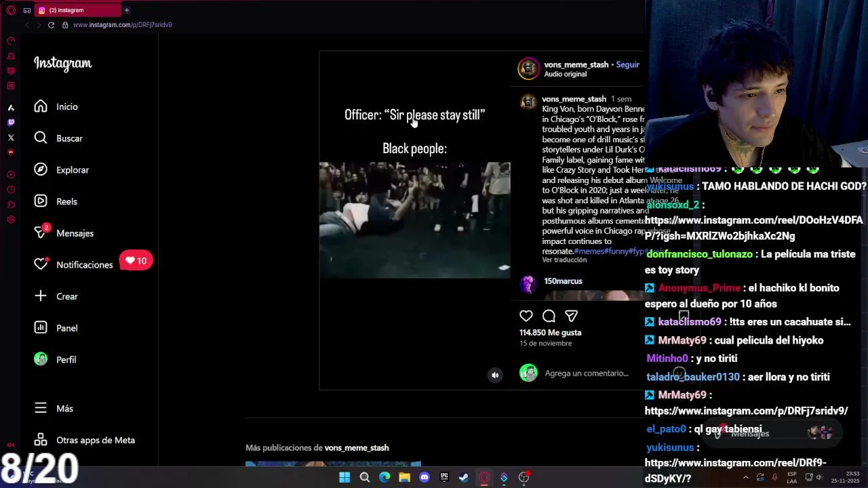Go back with the browser back arrow
Image resolution: width=868 pixels, height=488 pixels.
27,25
